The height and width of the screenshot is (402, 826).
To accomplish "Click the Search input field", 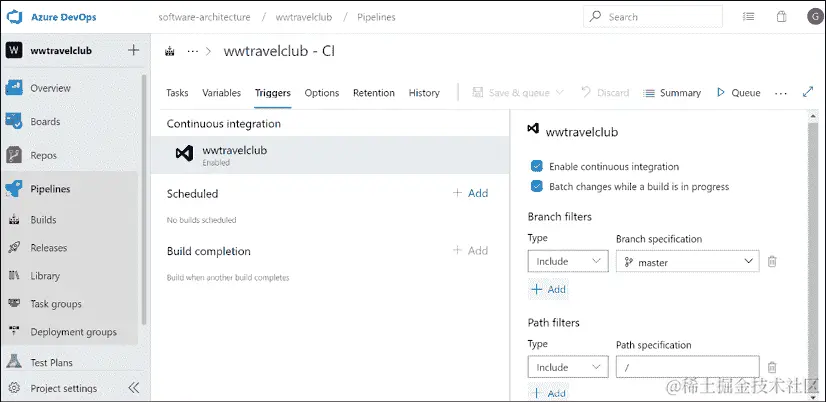I will tap(653, 17).
